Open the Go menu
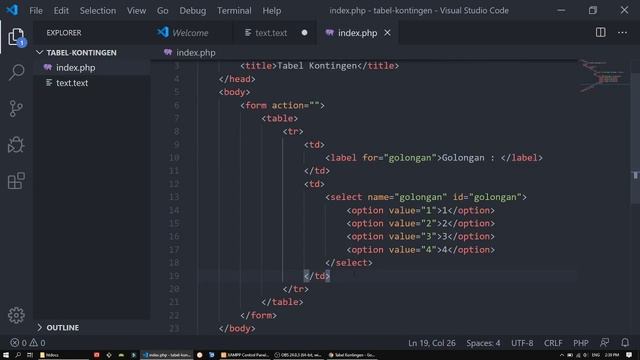The image size is (640, 360). pyautogui.click(x=162, y=11)
